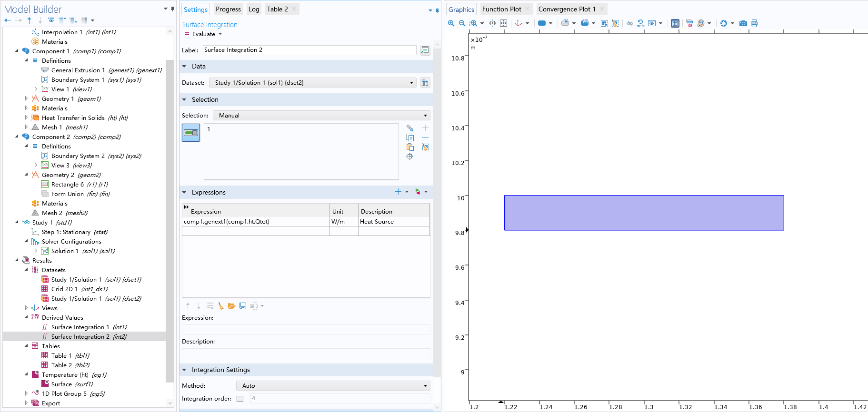The image size is (868, 412).
Task: Click the Zoom In magnifier icon in Graphics toolbar
Action: 451,23
